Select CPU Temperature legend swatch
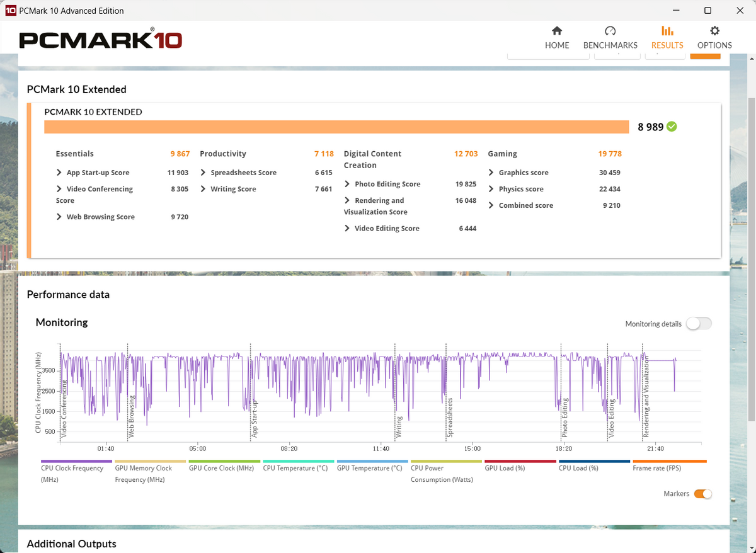 pyautogui.click(x=299, y=462)
